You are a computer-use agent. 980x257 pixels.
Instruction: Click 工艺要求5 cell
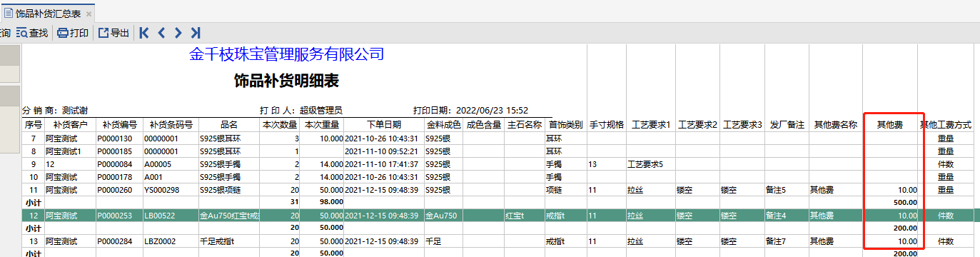645,164
